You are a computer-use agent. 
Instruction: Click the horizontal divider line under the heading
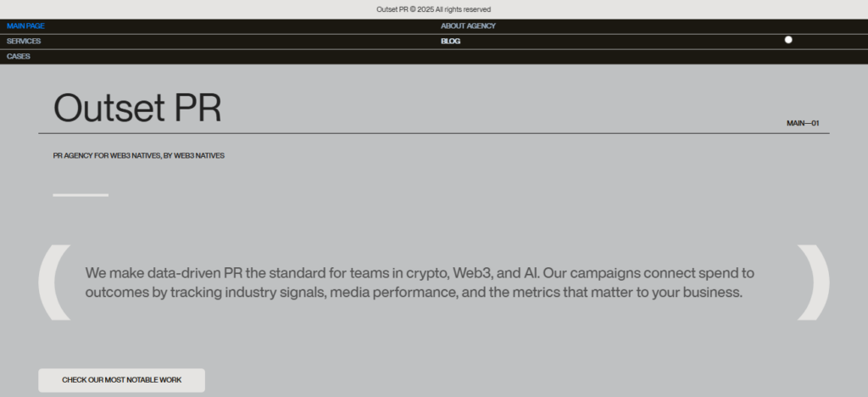433,134
